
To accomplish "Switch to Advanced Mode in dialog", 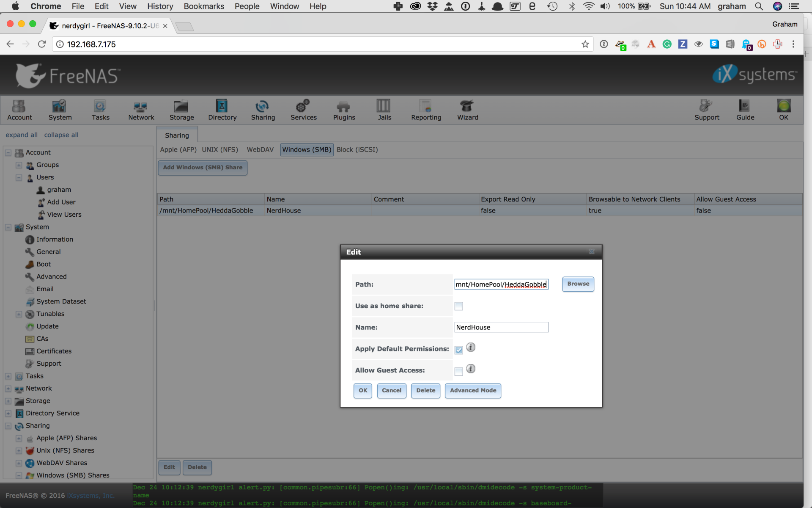I will tap(473, 390).
